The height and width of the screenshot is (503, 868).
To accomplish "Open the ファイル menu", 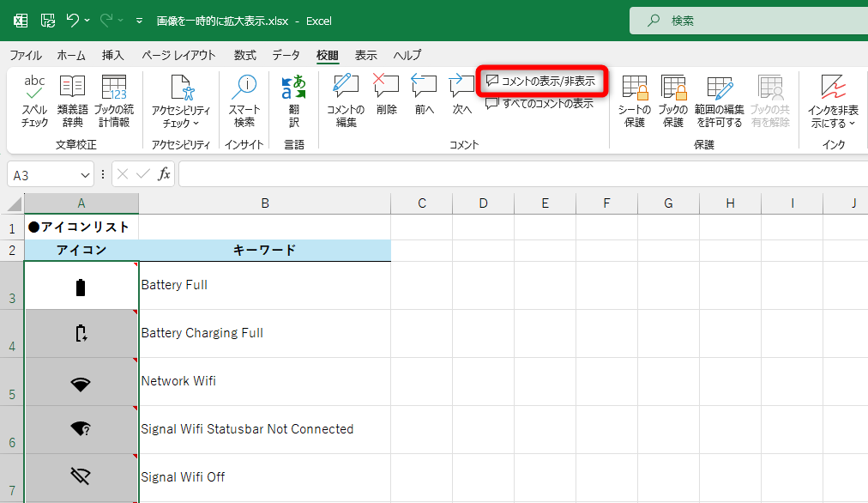I will pos(26,54).
